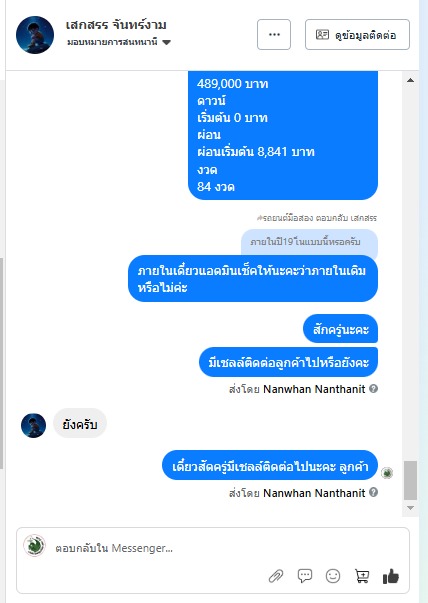Viewport: 428px width, 603px height.
Task: Click the lower sent-by help question icon
Action: coord(373,492)
